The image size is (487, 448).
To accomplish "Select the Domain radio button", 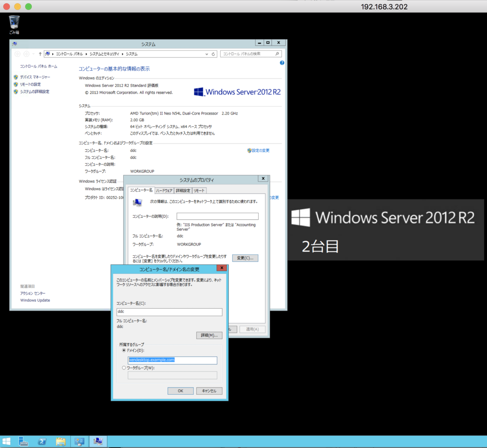I will click(x=124, y=350).
